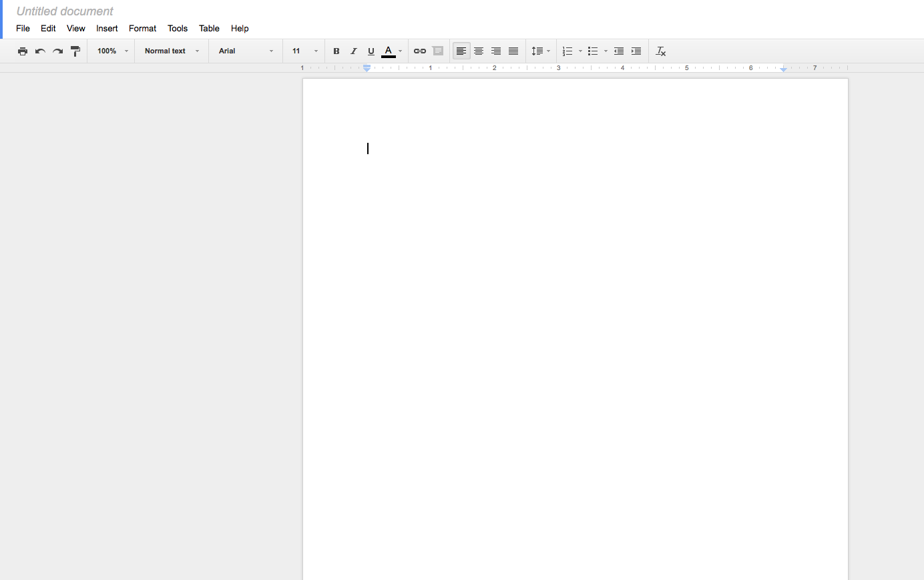Image resolution: width=924 pixels, height=580 pixels.
Task: Toggle underline formatting
Action: (x=371, y=51)
